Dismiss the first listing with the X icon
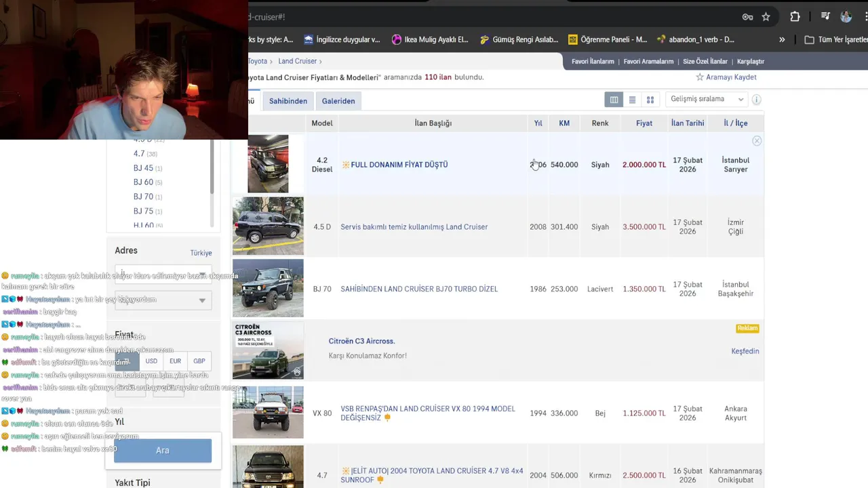The height and width of the screenshot is (488, 868). pyautogui.click(x=757, y=141)
